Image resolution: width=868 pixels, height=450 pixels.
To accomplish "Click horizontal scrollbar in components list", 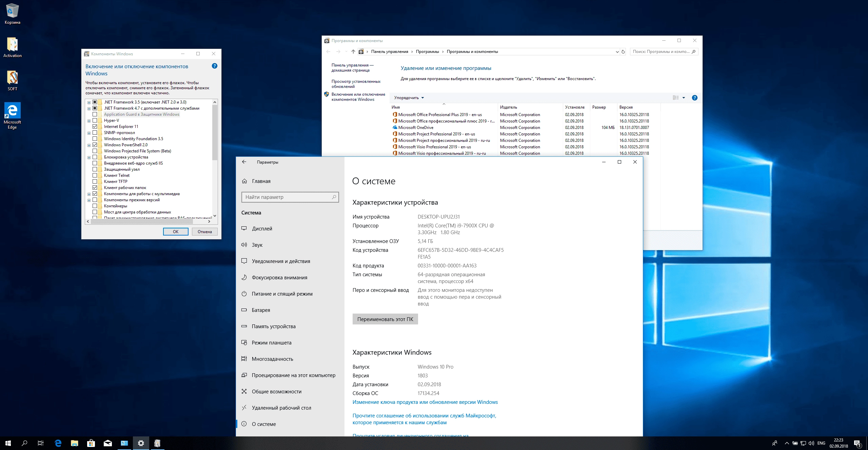I will [x=142, y=221].
